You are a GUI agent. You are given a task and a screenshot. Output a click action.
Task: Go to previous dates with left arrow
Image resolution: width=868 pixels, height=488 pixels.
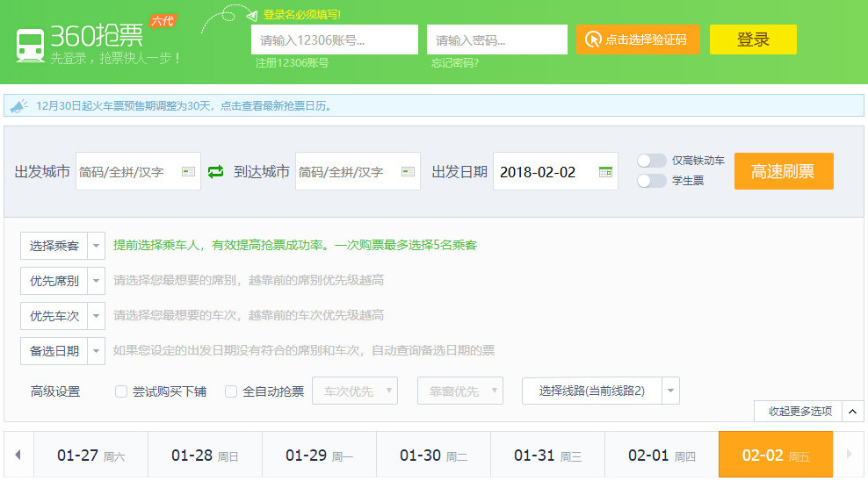coord(18,455)
